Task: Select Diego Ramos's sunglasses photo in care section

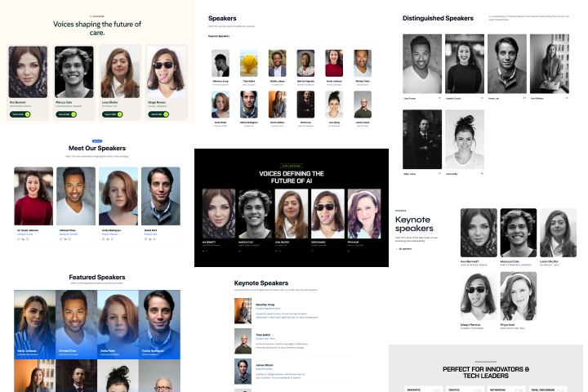Action: (x=167, y=72)
